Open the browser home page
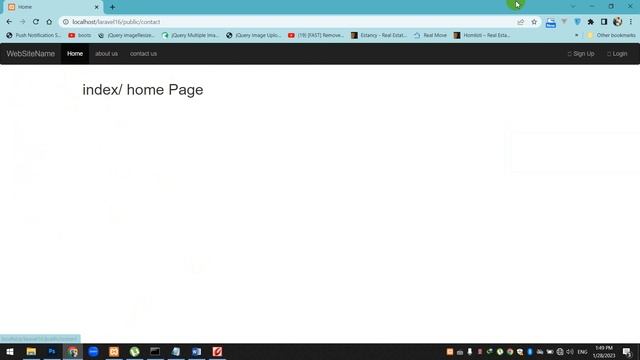 (x=49, y=22)
